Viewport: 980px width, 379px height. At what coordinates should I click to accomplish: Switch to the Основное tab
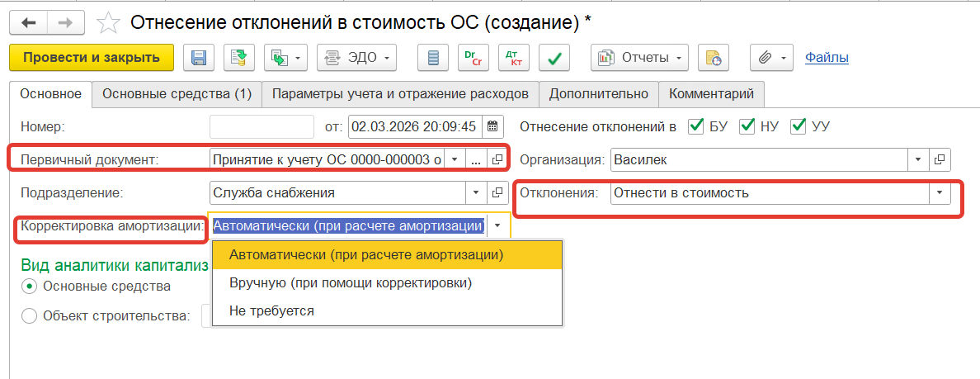coord(50,94)
